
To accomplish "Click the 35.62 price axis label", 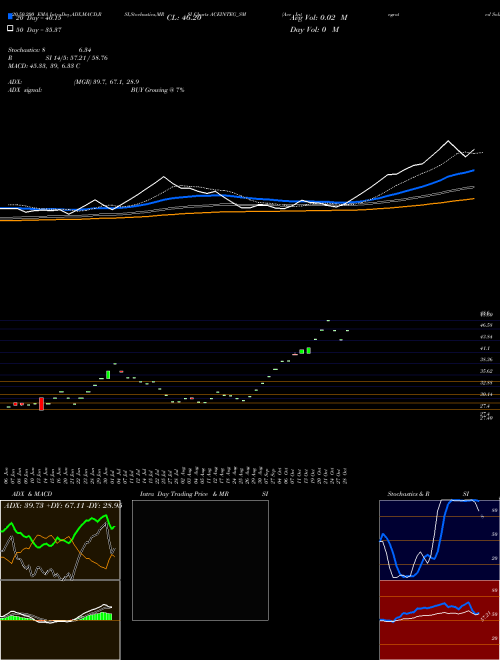I will 487,371.
